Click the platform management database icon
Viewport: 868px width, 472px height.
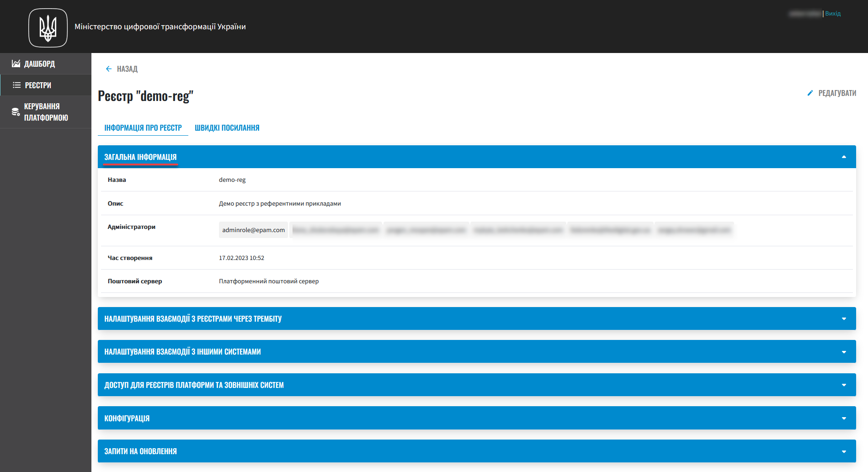coord(16,112)
